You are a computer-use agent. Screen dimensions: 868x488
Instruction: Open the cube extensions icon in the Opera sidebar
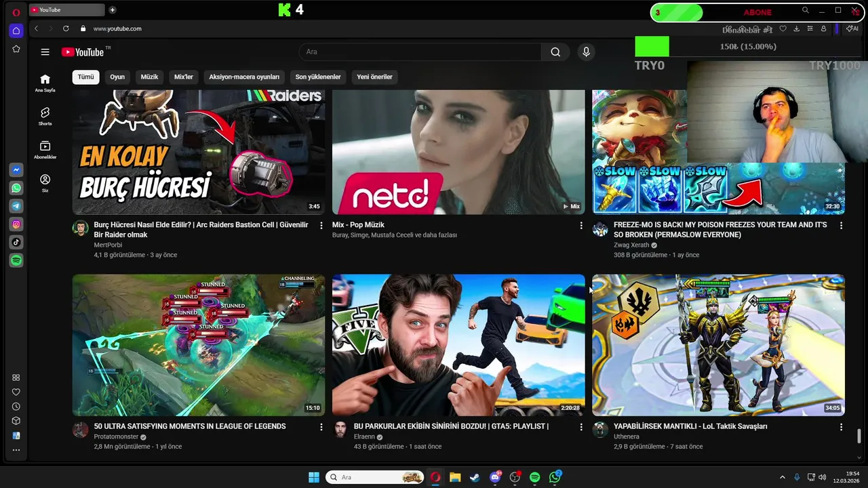pos(16,421)
